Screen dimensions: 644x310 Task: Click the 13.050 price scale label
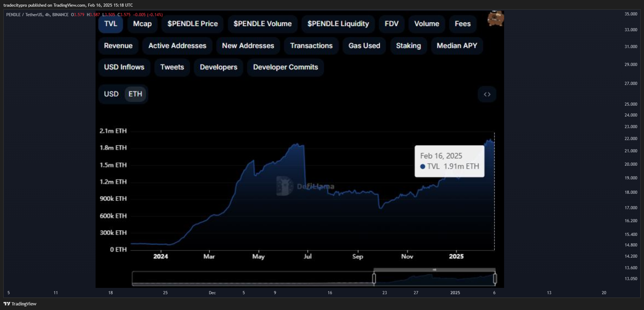click(631, 279)
